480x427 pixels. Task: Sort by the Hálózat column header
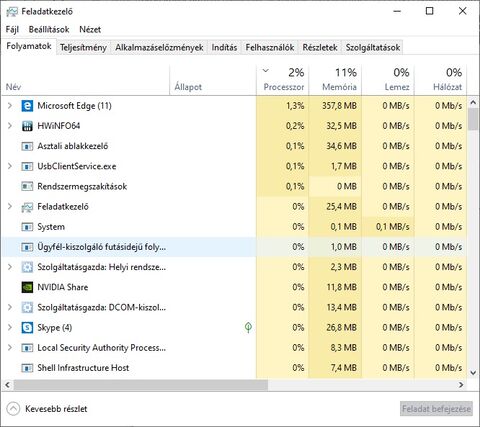point(440,80)
